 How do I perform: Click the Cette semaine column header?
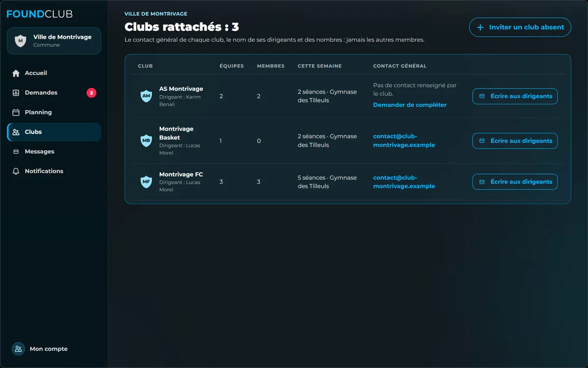[320, 66]
